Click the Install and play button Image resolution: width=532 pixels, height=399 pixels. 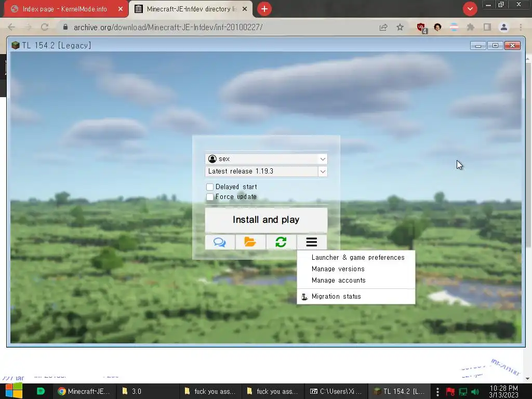click(266, 220)
